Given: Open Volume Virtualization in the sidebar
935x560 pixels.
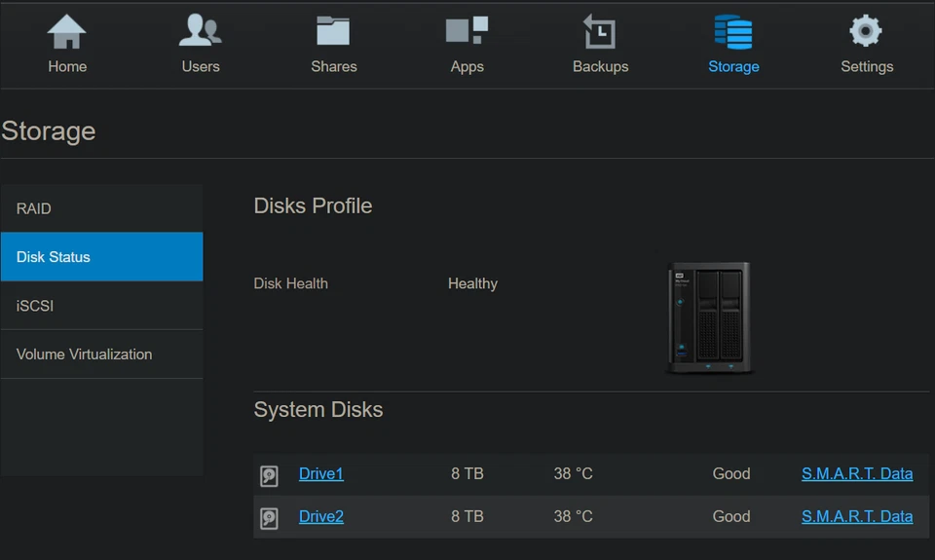Looking at the screenshot, I should [102, 355].
